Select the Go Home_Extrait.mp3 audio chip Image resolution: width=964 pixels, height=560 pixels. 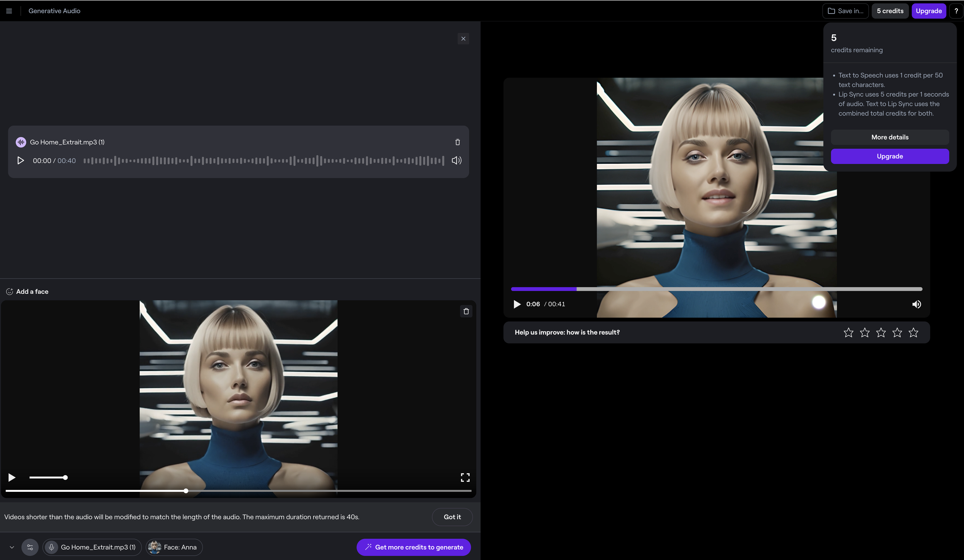92,547
